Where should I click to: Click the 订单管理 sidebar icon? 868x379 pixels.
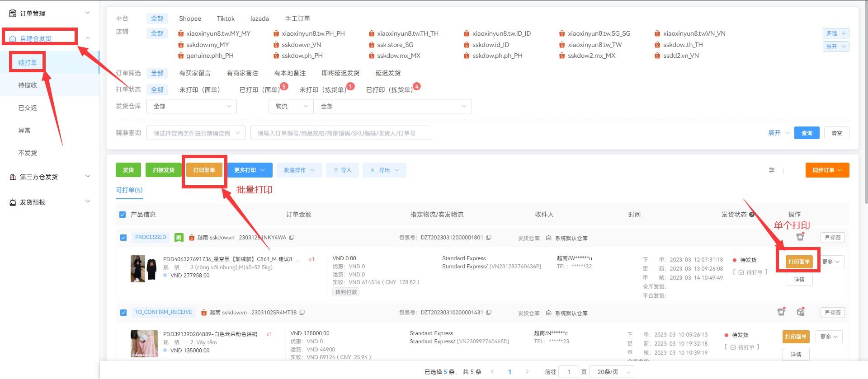pyautogui.click(x=13, y=13)
